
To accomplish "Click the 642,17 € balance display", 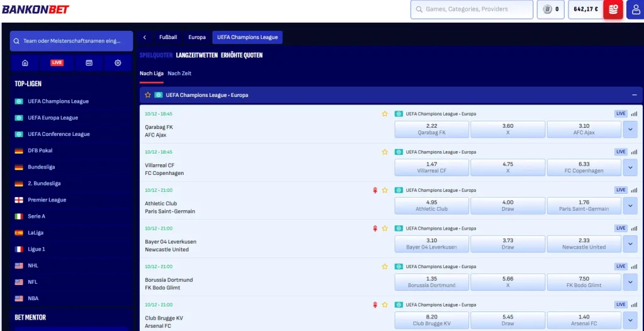I will pyautogui.click(x=586, y=9).
